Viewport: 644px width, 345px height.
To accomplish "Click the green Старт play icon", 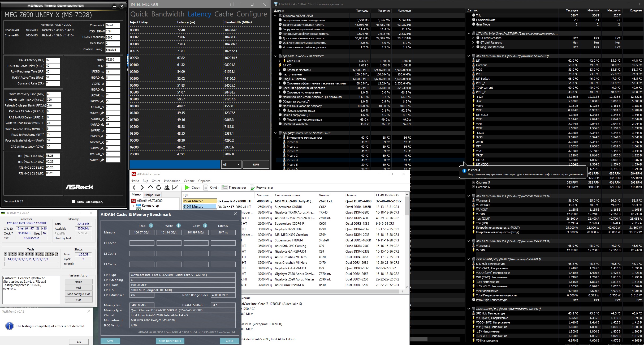I will [187, 188].
